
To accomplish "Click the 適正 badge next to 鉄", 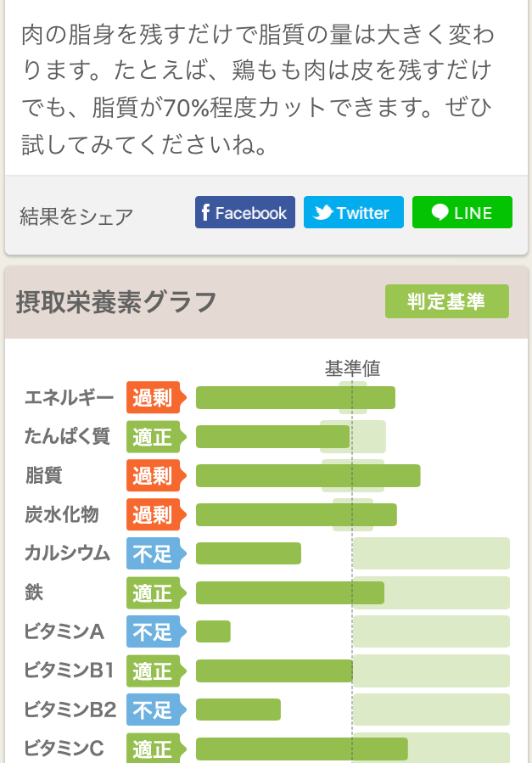I will click(153, 592).
